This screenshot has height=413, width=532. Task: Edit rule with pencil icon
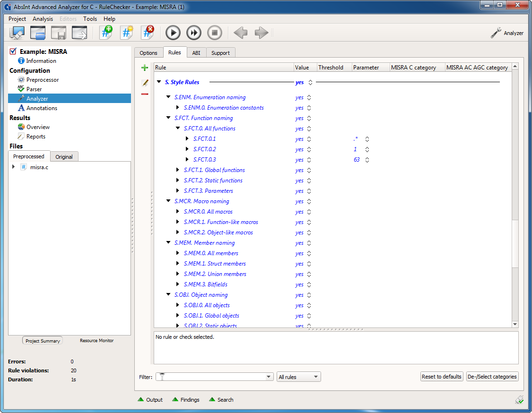click(145, 82)
